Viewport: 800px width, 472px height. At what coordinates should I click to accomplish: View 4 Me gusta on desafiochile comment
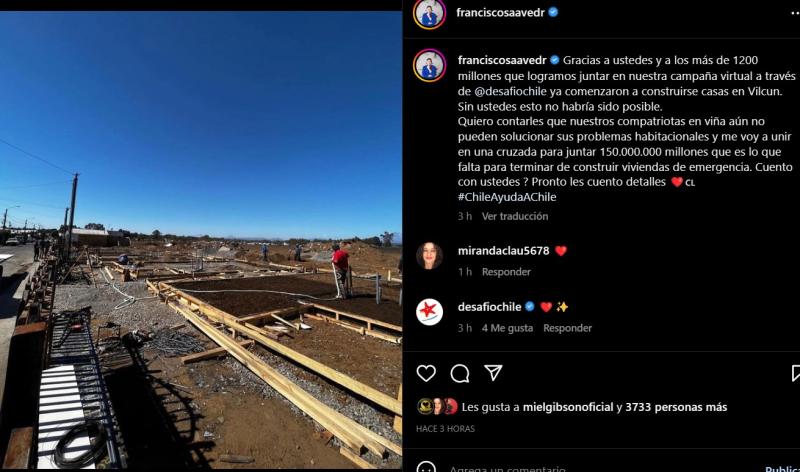point(507,328)
